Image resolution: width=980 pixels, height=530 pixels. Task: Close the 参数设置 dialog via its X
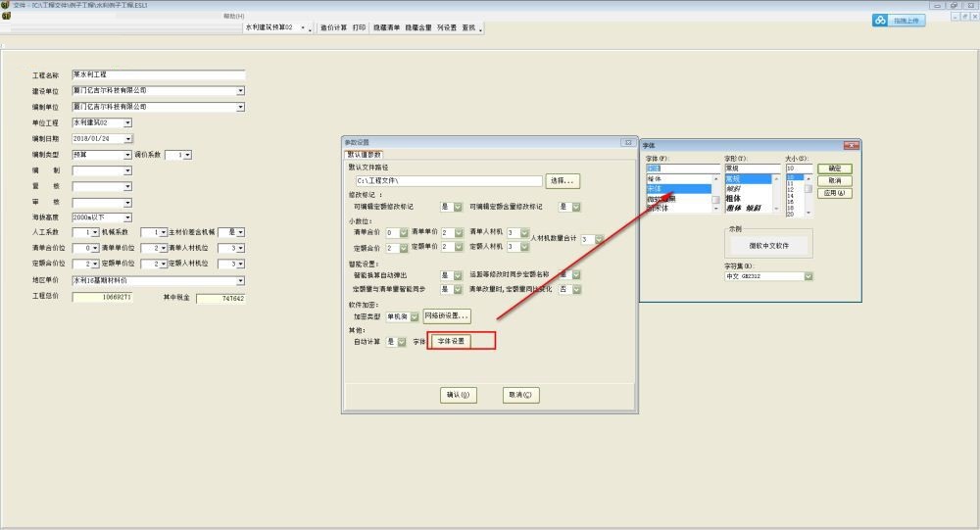626,143
